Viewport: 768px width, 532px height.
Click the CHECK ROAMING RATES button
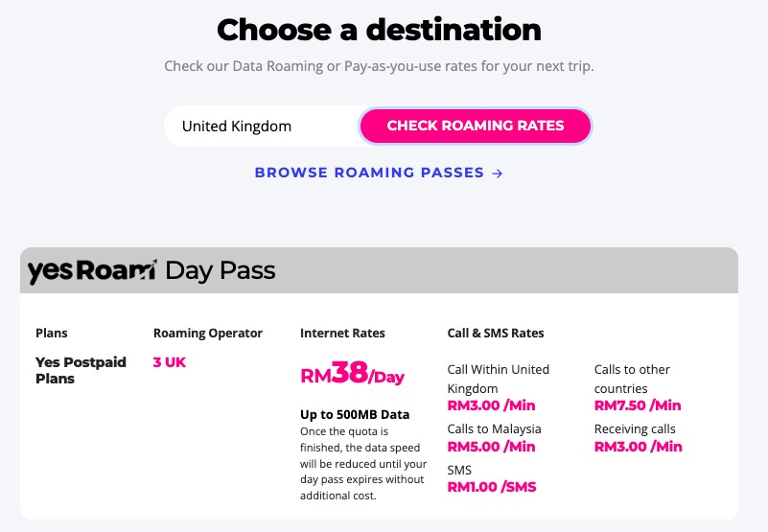click(x=476, y=126)
